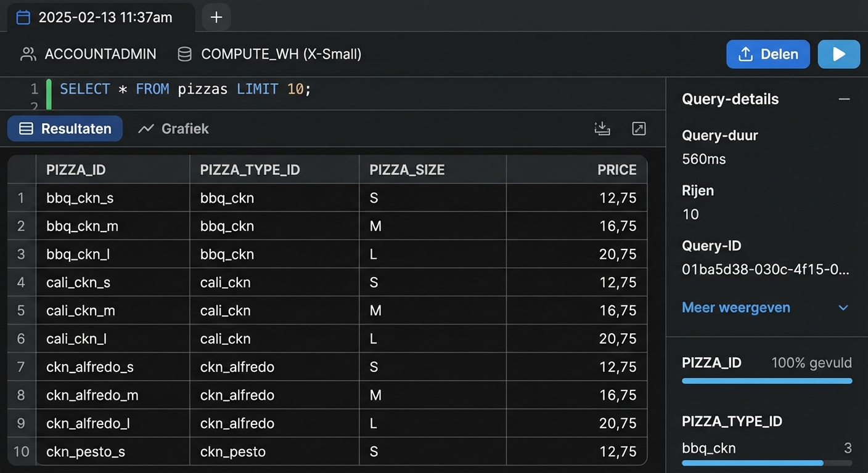
Task: Click the download results icon
Action: pos(602,129)
